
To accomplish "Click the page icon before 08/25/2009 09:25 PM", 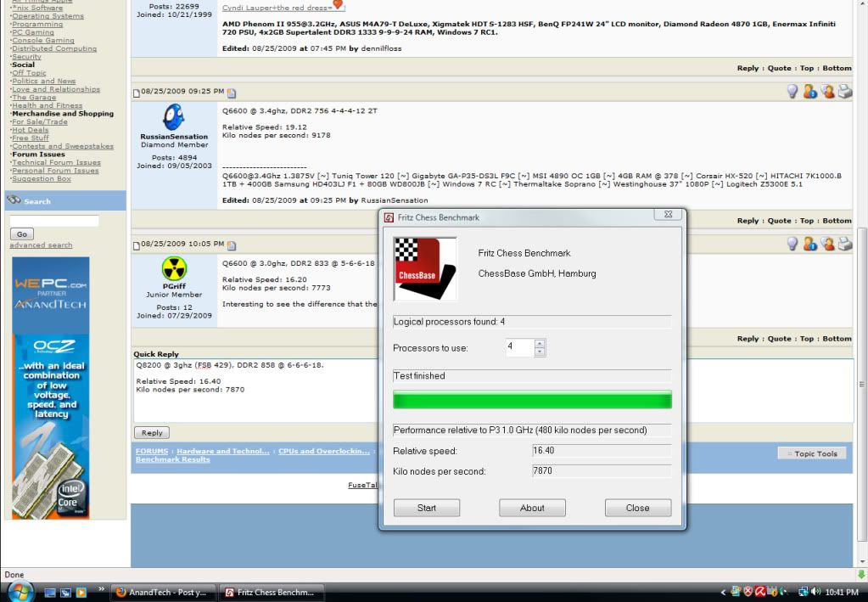I will coord(136,93).
